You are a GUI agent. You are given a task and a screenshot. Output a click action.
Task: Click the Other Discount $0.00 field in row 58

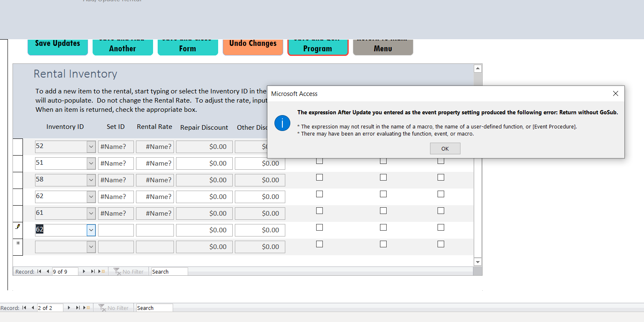[x=260, y=180]
